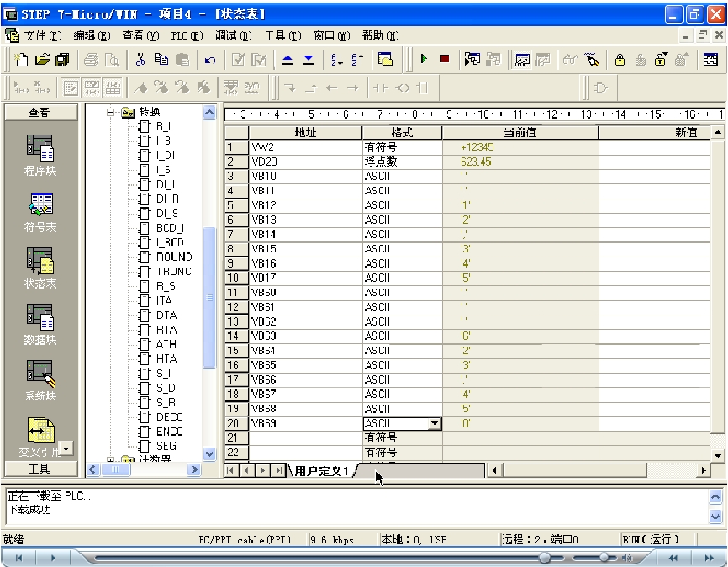Open 数据块 in navigation bar
Screen dimensions: 728x567
point(40,325)
